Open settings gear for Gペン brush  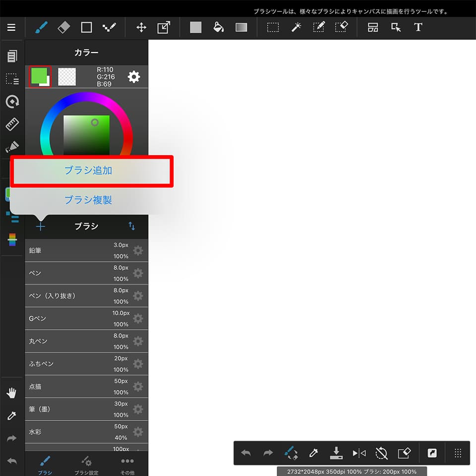pos(138,319)
